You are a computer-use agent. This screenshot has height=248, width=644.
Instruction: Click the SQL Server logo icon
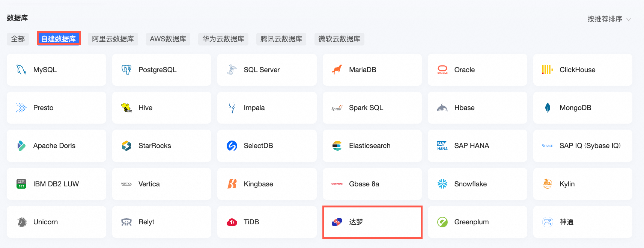(232, 70)
